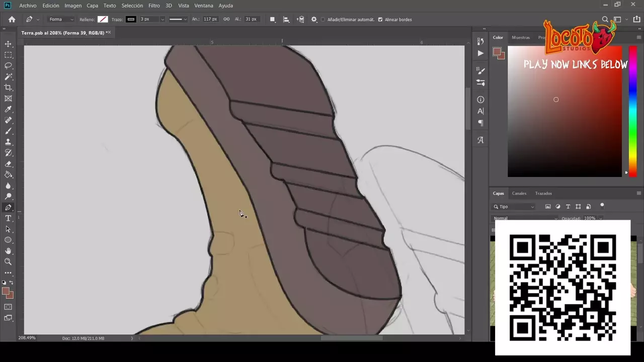Open the layer filter Tipo dropdown
This screenshot has width=644, height=362.
pos(514,207)
